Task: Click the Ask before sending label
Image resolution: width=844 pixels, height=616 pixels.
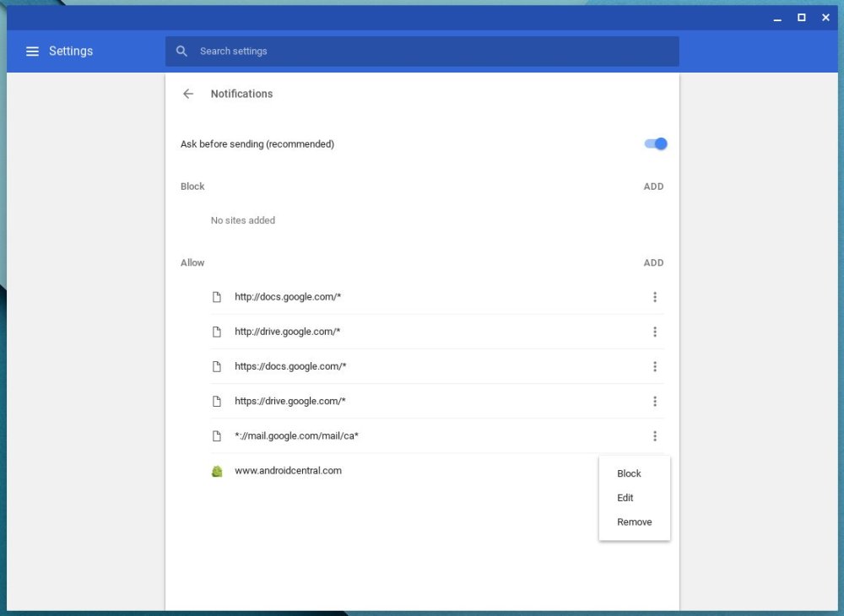Action: coord(257,144)
